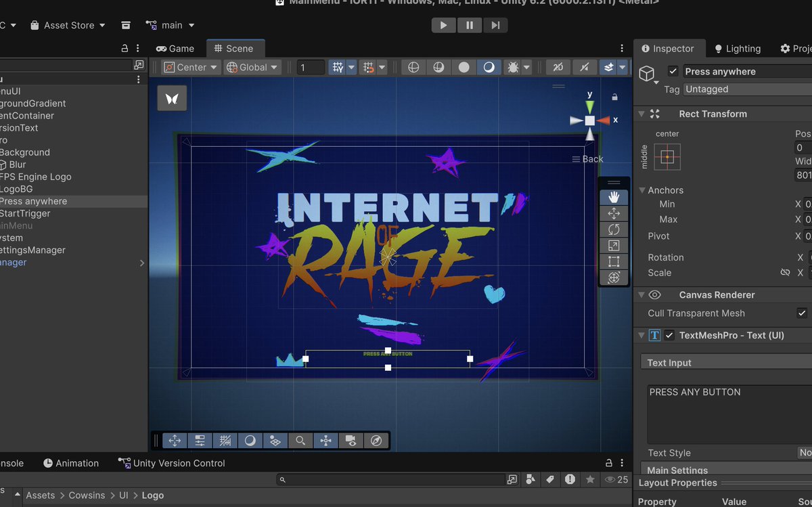812x507 pixels.
Task: Expand the debug draw mode dropdown arrow
Action: click(526, 67)
